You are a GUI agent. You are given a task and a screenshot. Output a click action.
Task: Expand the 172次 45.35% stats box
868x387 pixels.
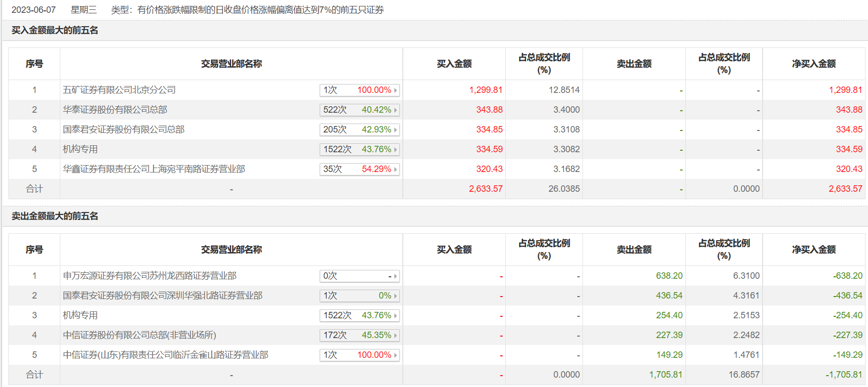[359, 335]
